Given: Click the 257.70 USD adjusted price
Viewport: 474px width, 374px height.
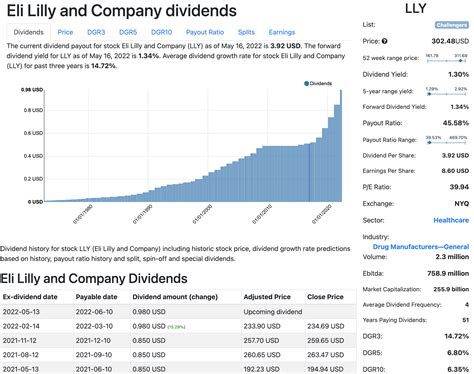Looking at the screenshot, I should [x=261, y=340].
